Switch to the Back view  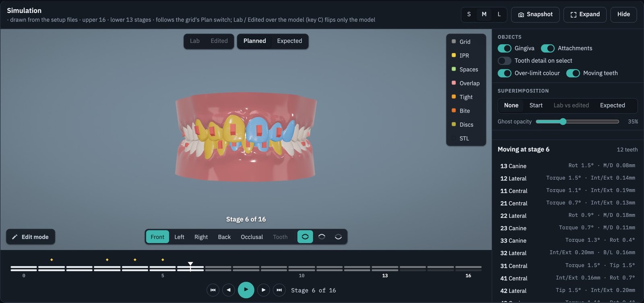[224, 237]
